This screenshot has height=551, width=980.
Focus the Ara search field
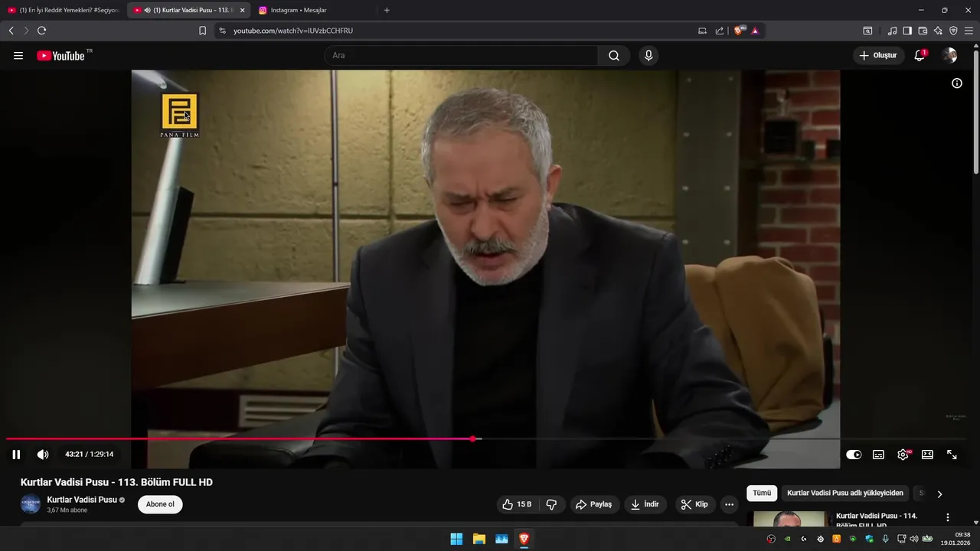click(x=461, y=56)
